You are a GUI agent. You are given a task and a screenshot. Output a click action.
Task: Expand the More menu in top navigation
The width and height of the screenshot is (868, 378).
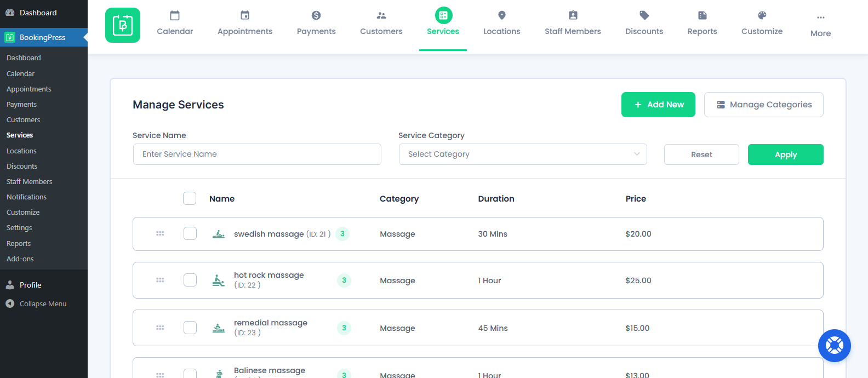tap(820, 25)
